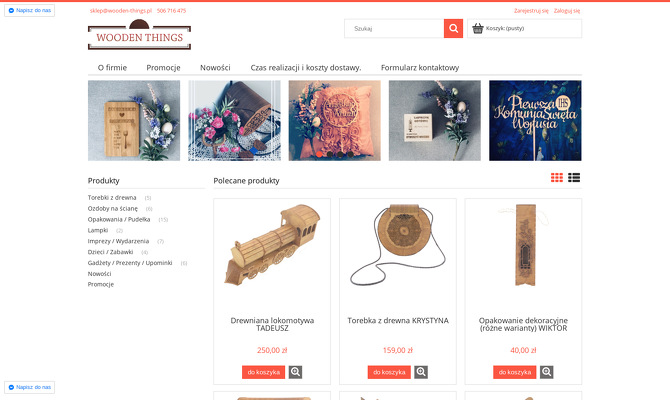The height and width of the screenshot is (400, 670).
Task: Open the O firmie menu item
Action: point(112,68)
